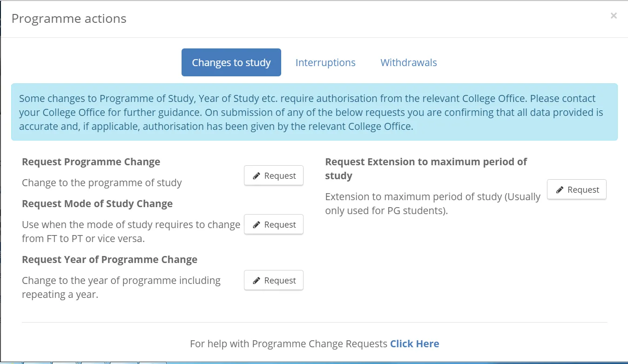Request a Programme Change
This screenshot has height=364, width=628.
tap(273, 175)
